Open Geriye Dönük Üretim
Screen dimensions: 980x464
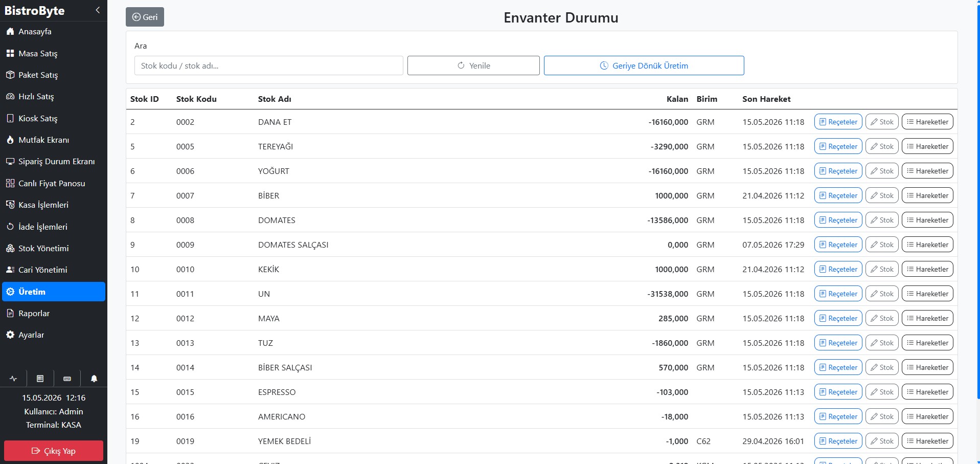pos(644,65)
